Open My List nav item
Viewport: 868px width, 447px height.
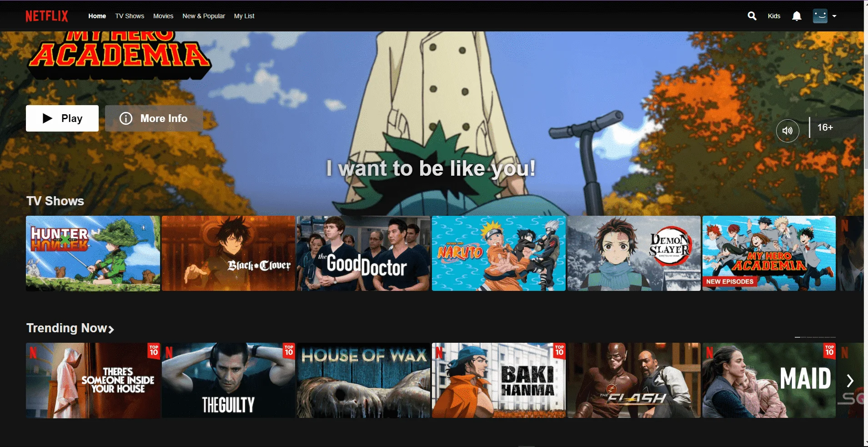(244, 16)
